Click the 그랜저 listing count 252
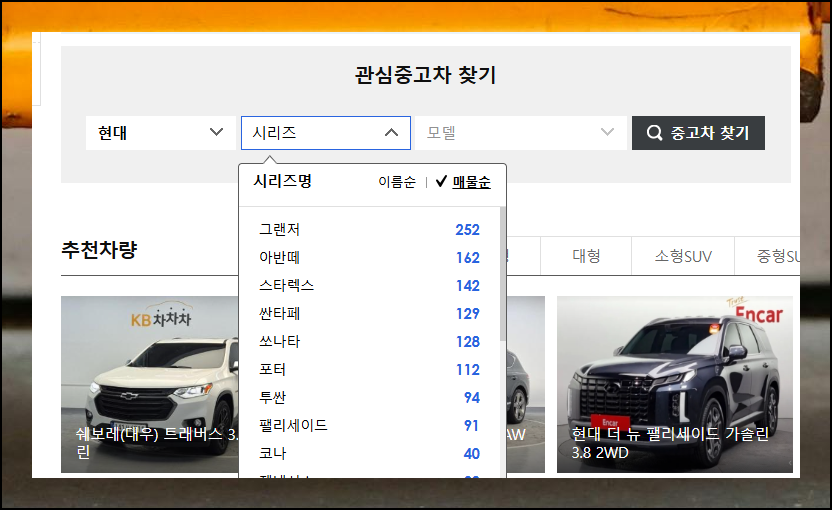 point(467,230)
